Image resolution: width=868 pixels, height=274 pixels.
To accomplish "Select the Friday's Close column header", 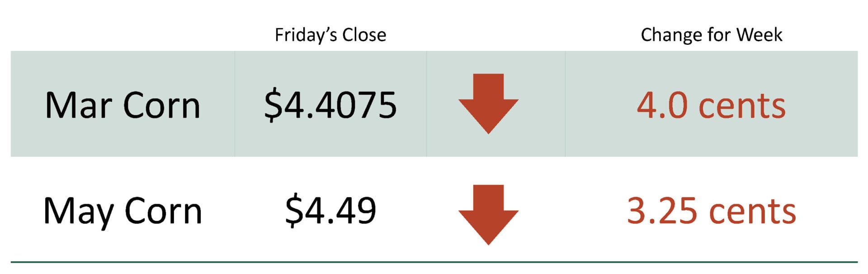I will 330,35.
